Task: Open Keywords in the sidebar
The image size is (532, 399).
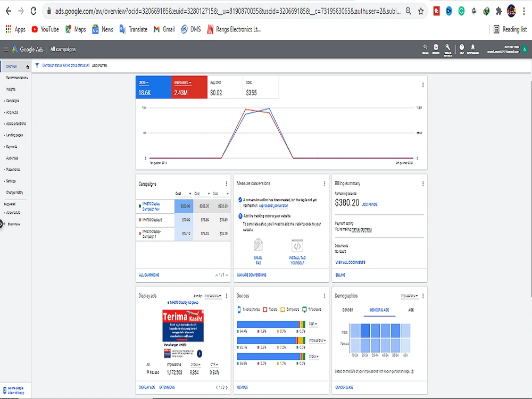Action: (12, 147)
